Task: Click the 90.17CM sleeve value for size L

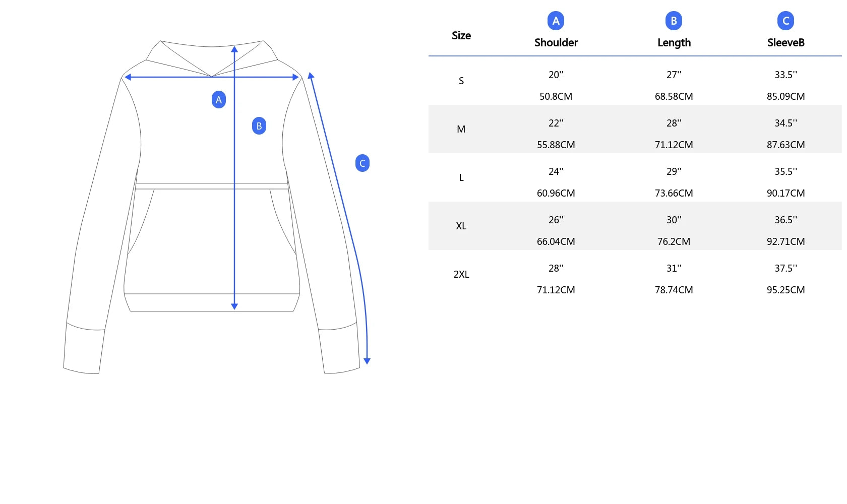Action: click(x=785, y=193)
